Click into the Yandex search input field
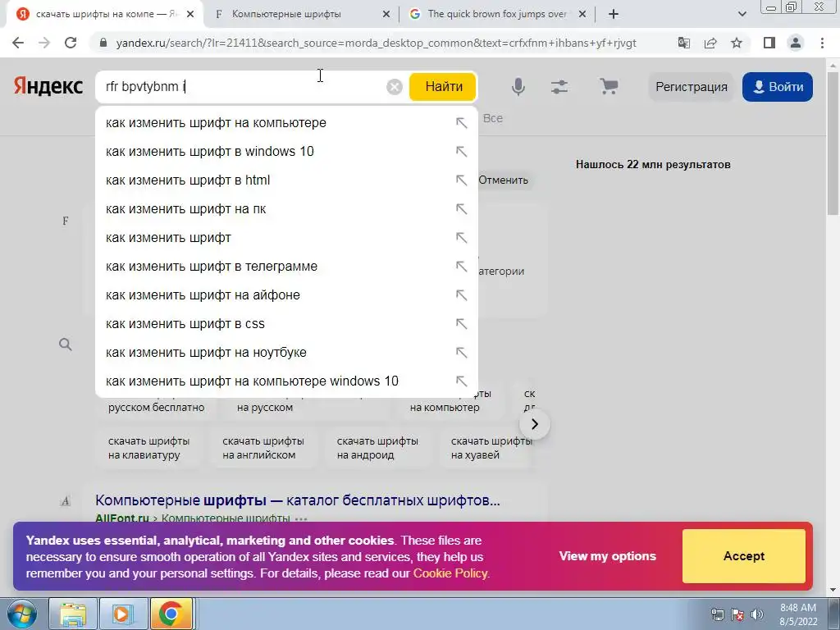The height and width of the screenshot is (630, 840). tap(244, 87)
